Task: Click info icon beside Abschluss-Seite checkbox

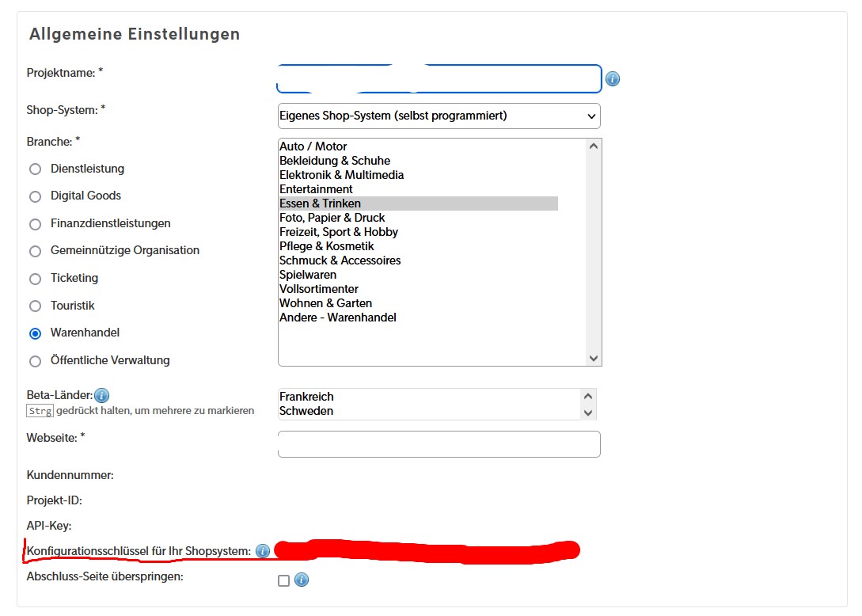Action: click(x=302, y=580)
